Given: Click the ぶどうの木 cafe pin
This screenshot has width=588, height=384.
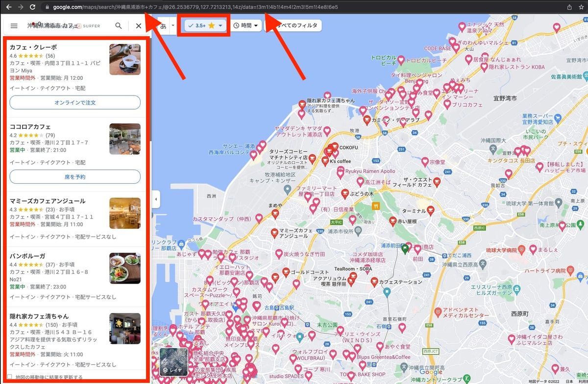Looking at the screenshot, I should coord(345,193).
